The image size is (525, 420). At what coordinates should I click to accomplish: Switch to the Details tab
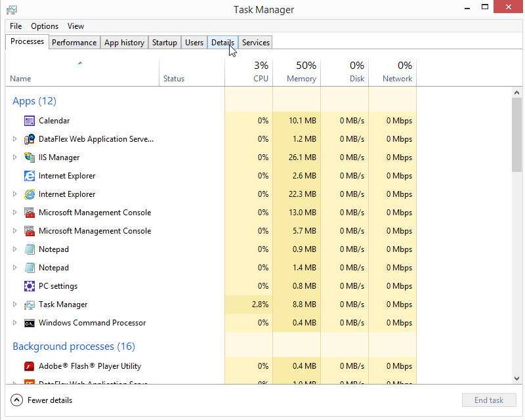[x=222, y=43]
